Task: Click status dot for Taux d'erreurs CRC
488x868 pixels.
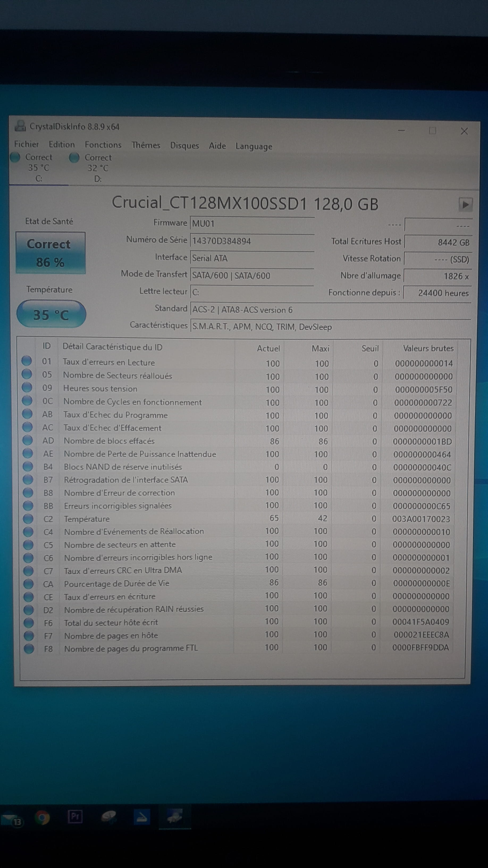Action: [x=29, y=571]
